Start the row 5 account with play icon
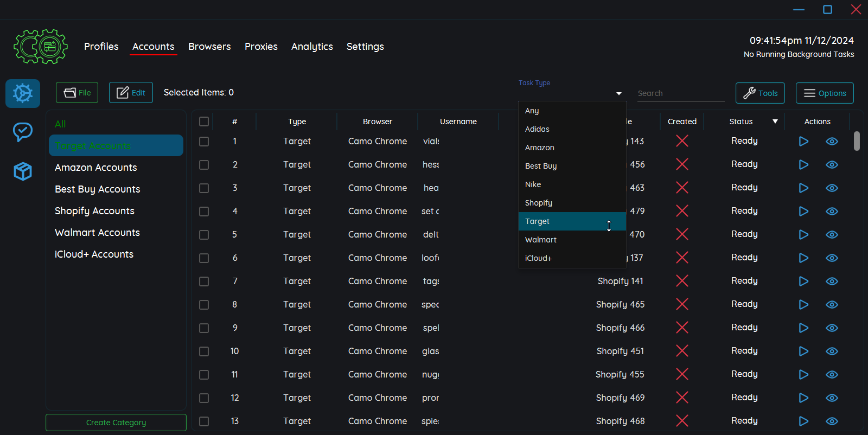 803,235
